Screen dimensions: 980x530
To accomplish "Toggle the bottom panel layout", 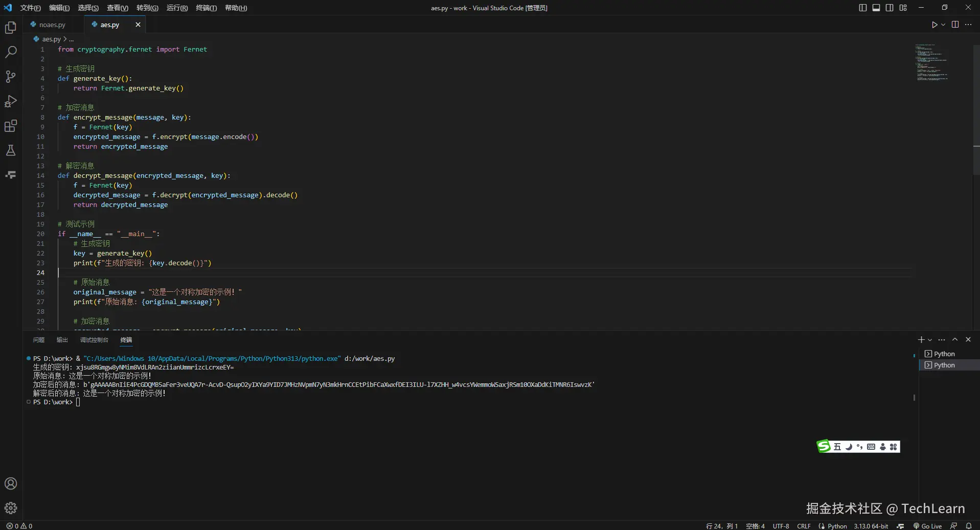I will pos(876,8).
